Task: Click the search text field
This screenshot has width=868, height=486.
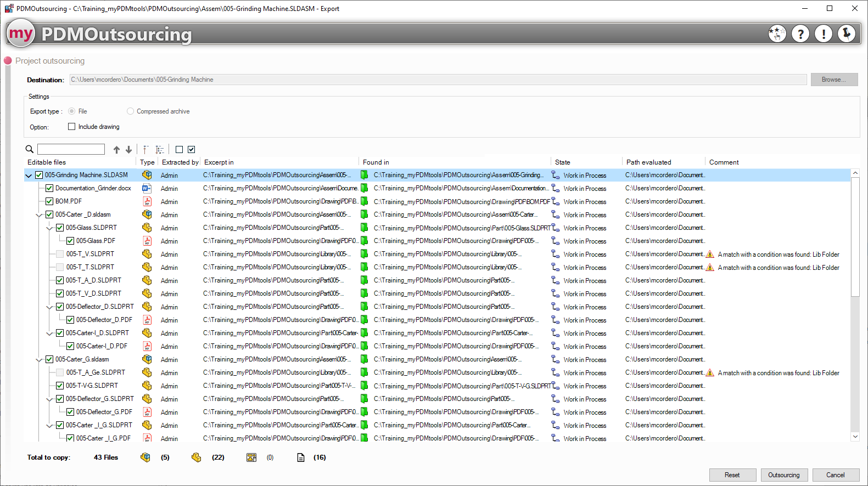Action: (71, 149)
